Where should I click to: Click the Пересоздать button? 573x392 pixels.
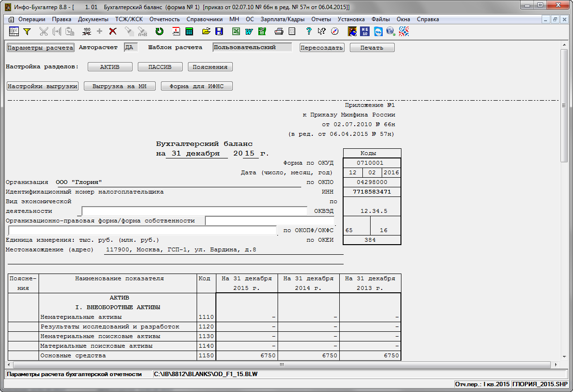click(322, 48)
